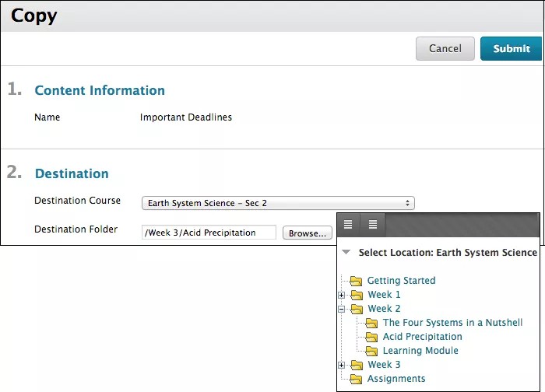Choose the Week 3 folder name
The image size is (545, 392).
[384, 365]
